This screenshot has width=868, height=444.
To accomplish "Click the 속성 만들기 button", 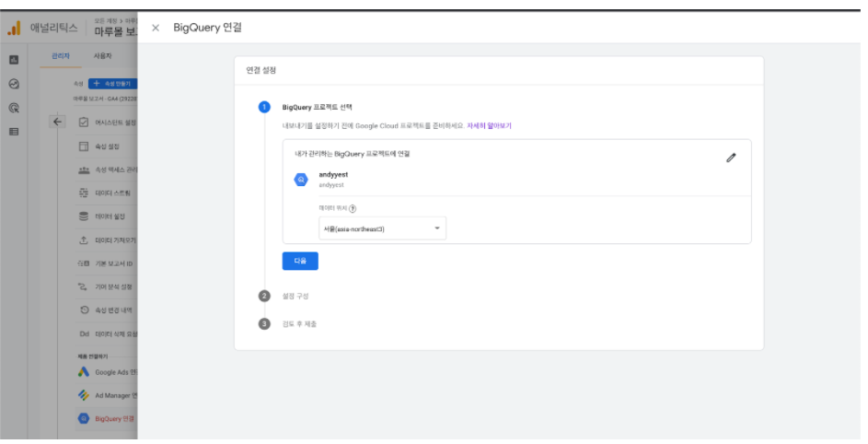I will [113, 84].
